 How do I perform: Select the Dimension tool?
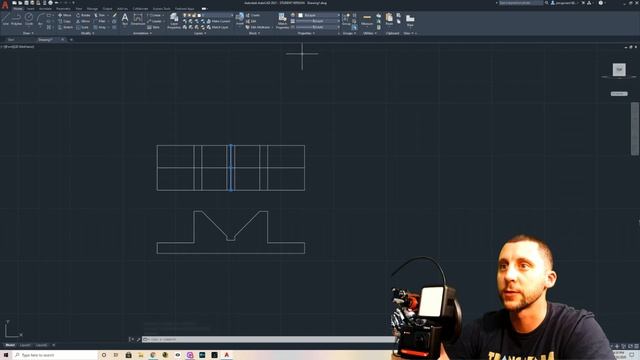[x=138, y=19]
